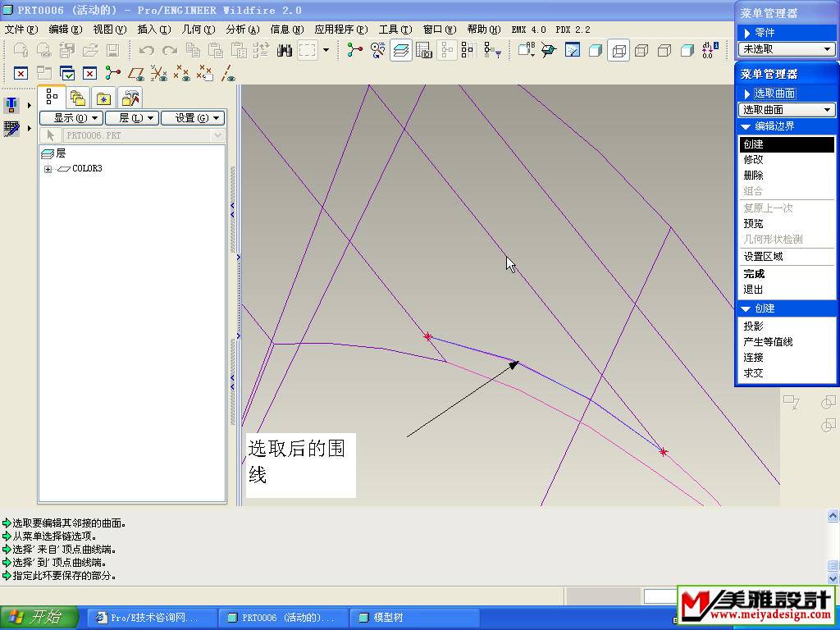Image resolution: width=840 pixels, height=630 pixels.
Task: Open the 几何(Y) menu
Action: click(x=199, y=30)
